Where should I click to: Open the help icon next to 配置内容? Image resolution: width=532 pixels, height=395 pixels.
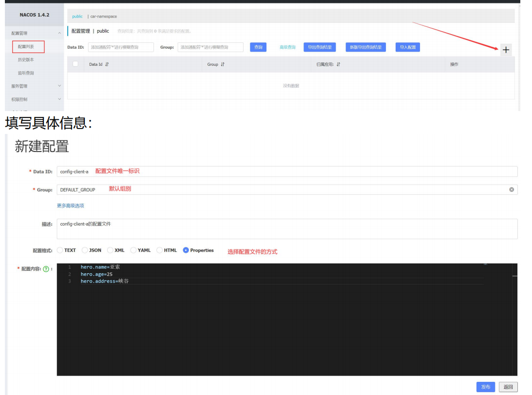pos(46,269)
